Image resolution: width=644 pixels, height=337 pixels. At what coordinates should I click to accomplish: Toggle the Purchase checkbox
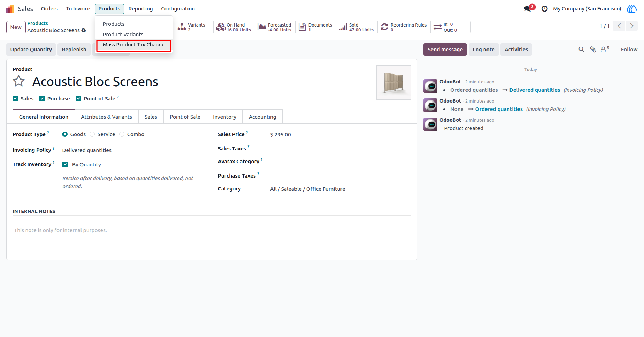tap(42, 99)
